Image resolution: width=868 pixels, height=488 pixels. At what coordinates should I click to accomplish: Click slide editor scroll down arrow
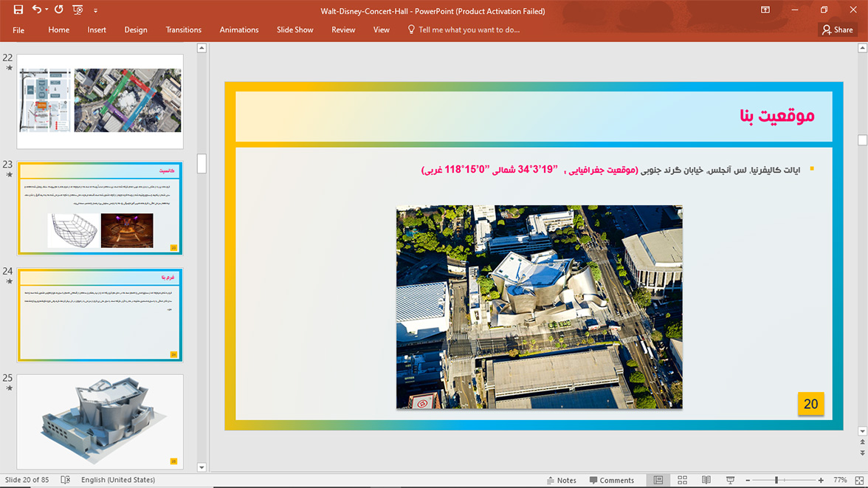coord(862,431)
